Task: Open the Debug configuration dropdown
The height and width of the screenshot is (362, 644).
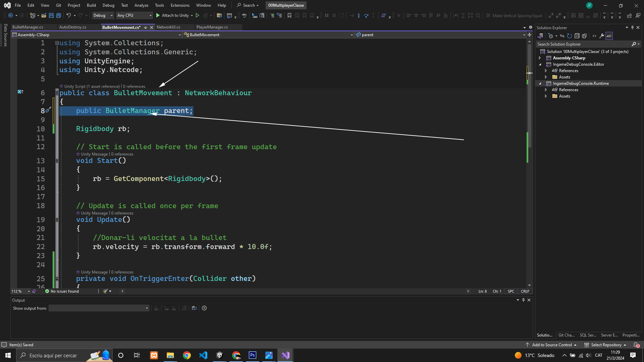Action: tap(103, 15)
